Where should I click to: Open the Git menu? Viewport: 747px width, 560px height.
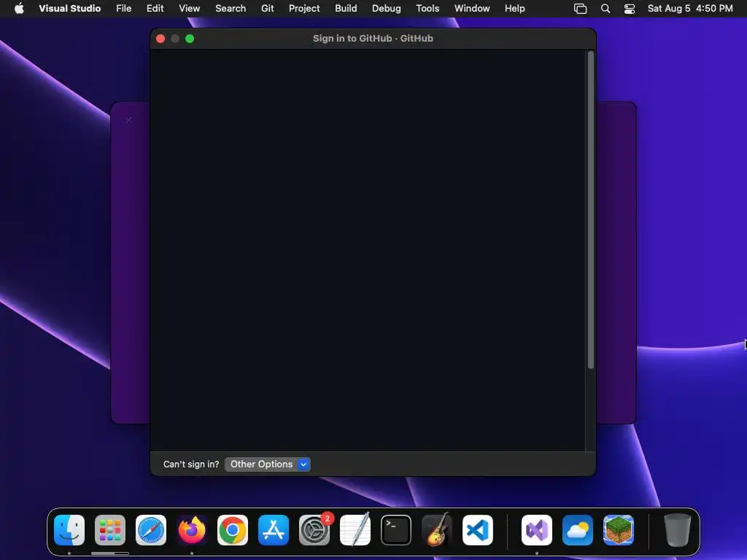267,9
